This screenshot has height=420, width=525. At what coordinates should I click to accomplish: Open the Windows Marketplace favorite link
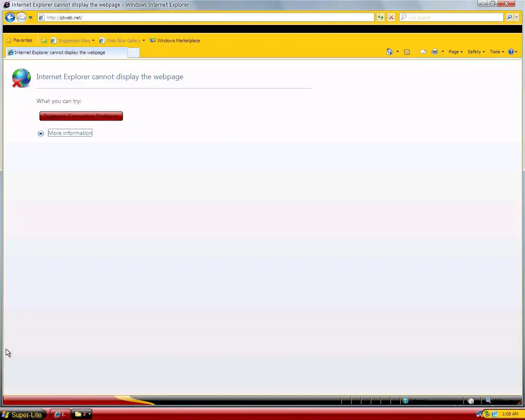(x=175, y=41)
